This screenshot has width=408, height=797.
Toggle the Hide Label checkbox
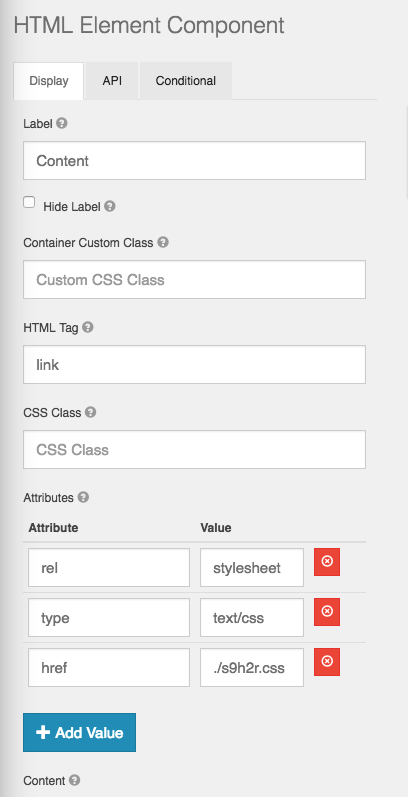[x=29, y=202]
